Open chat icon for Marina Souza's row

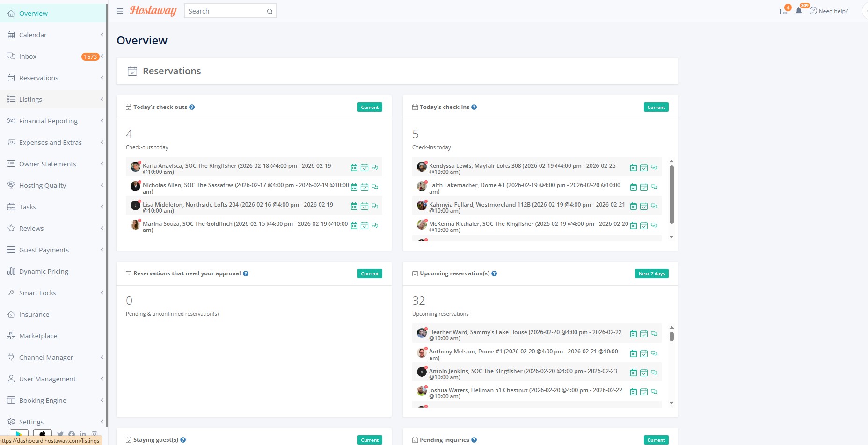[375, 225]
